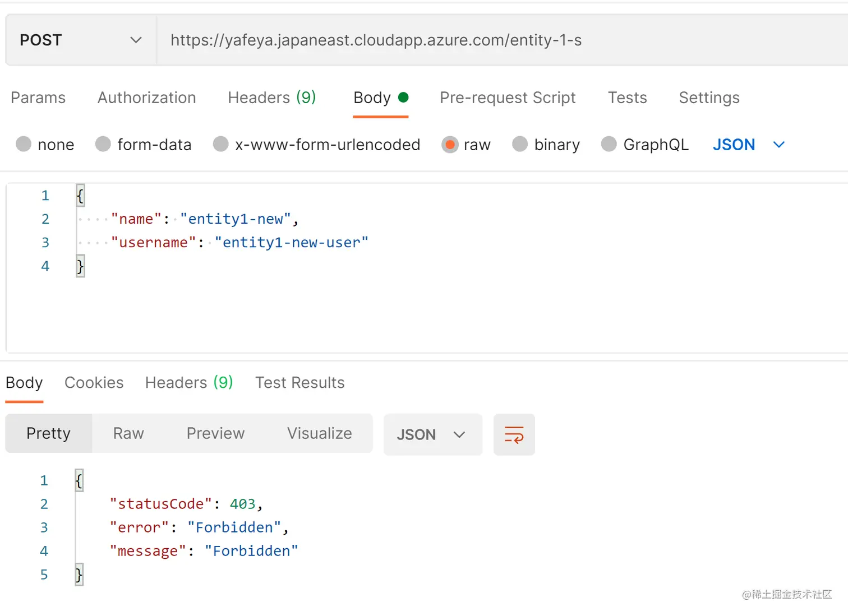Go to Pre-request Script tab

508,98
